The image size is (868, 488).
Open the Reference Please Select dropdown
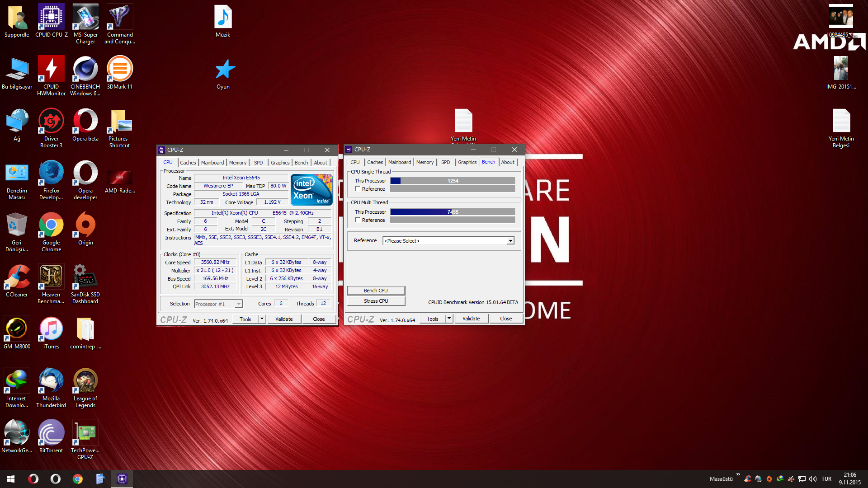tap(448, 241)
